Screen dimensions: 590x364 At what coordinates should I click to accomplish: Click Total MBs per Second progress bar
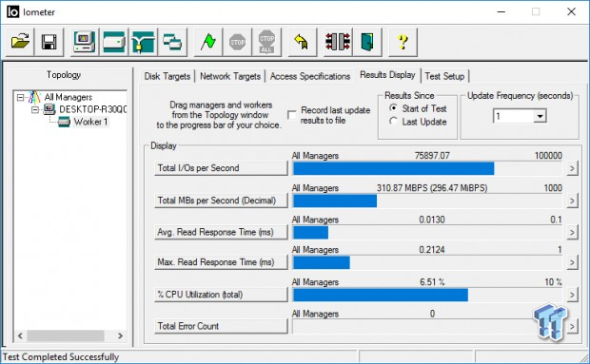click(x=427, y=201)
